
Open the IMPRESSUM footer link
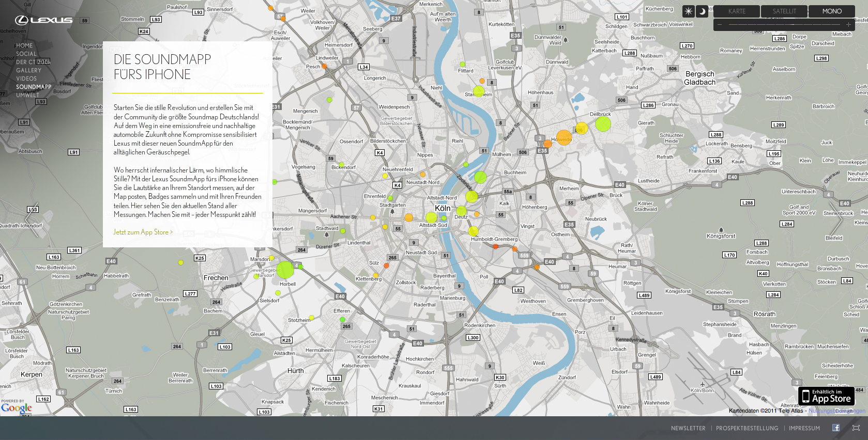point(804,428)
